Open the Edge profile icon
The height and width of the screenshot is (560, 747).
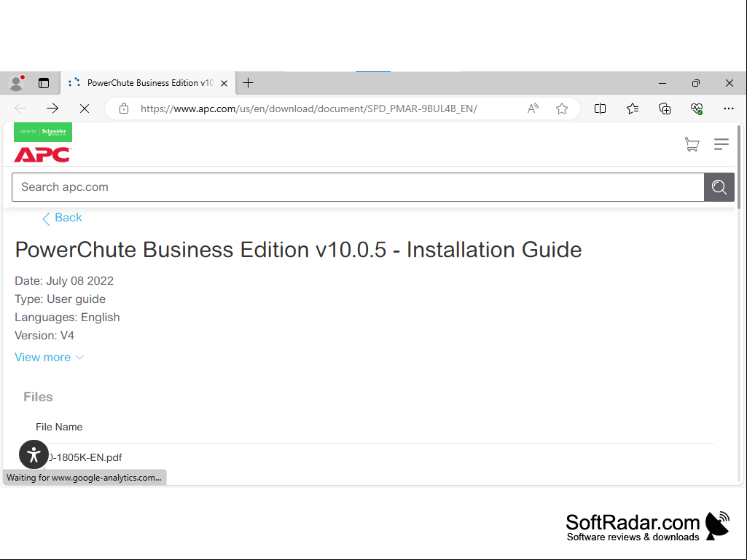[x=17, y=83]
